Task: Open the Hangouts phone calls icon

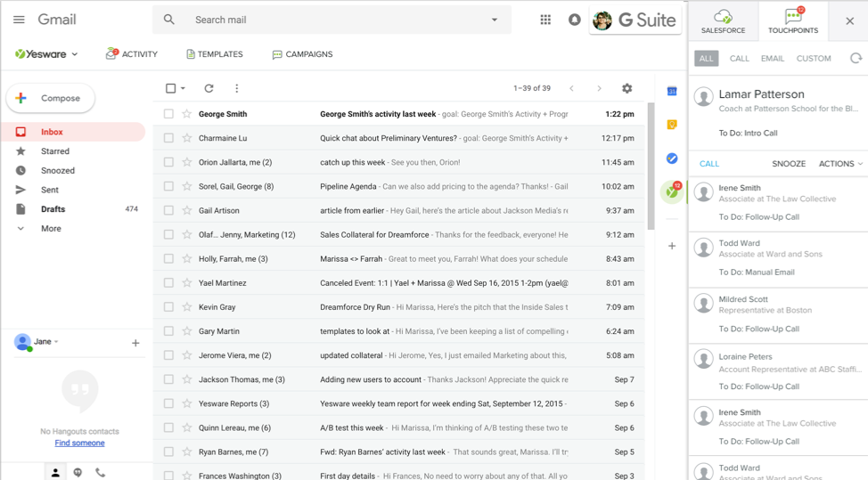Action: [x=100, y=472]
